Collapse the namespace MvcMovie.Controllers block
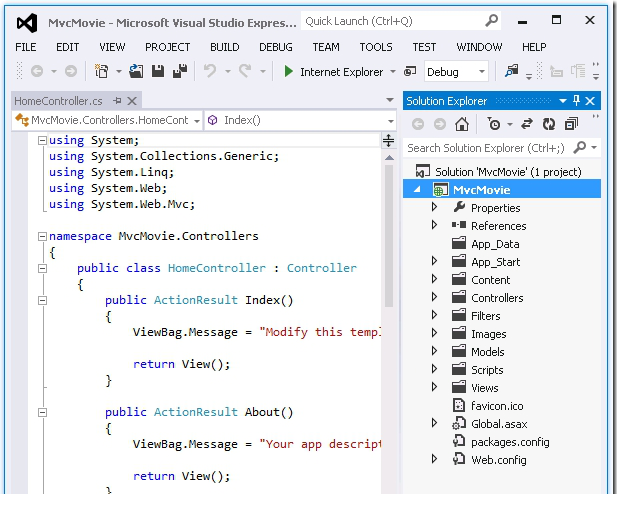 pyautogui.click(x=42, y=236)
